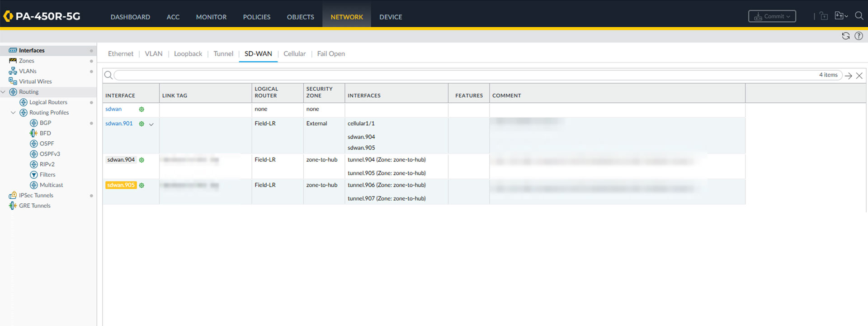The image size is (868, 326).
Task: Expand the dropdown arrow beside sdwan.901
Action: (x=151, y=124)
